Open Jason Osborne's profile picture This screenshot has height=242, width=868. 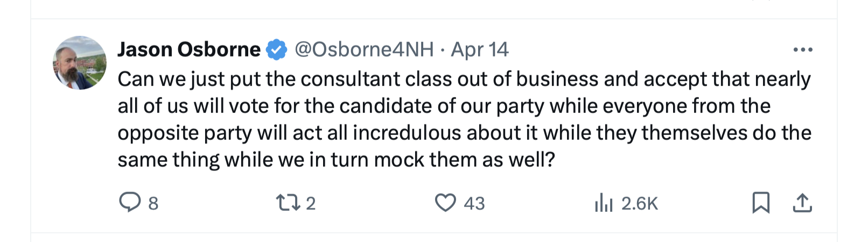click(x=80, y=63)
